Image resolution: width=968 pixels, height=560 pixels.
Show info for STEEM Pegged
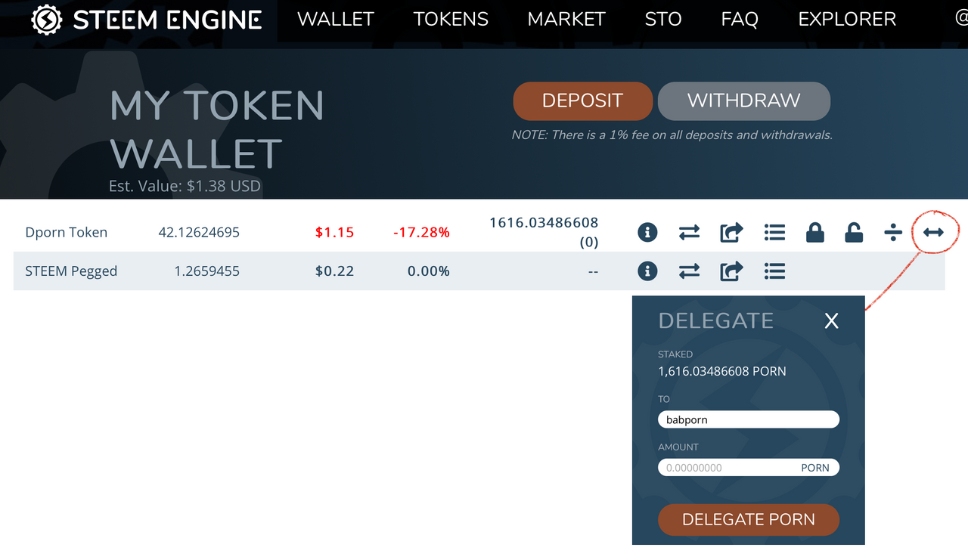[647, 271]
